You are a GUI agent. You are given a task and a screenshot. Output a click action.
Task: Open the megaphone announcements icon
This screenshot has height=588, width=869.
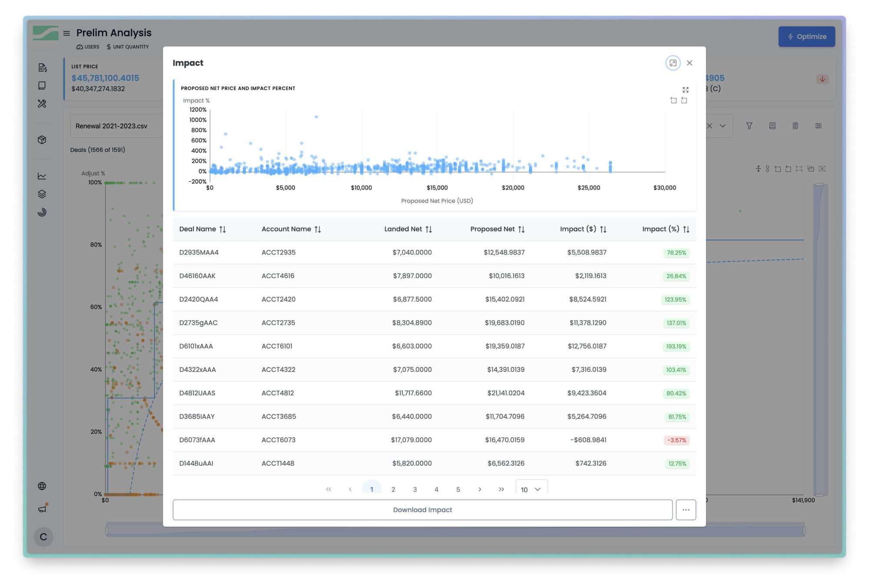[x=43, y=508]
